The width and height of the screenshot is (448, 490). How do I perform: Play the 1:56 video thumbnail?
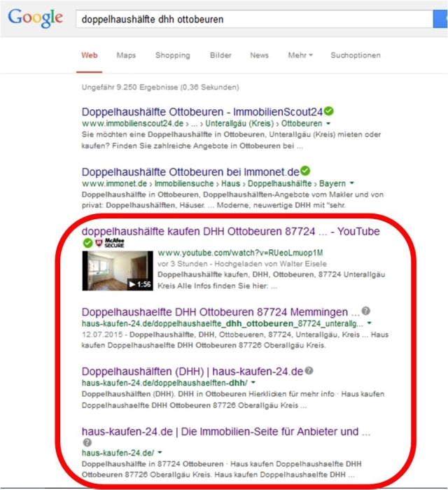pyautogui.click(x=118, y=271)
